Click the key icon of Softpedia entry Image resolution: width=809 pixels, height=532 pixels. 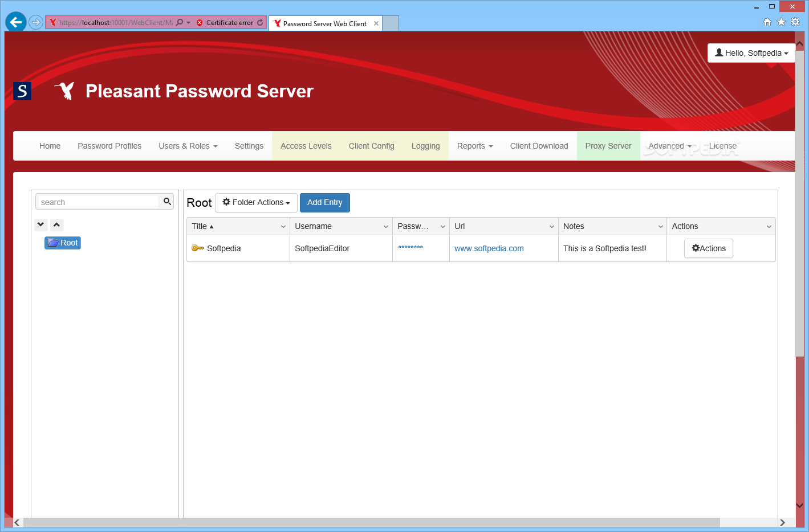(x=197, y=248)
